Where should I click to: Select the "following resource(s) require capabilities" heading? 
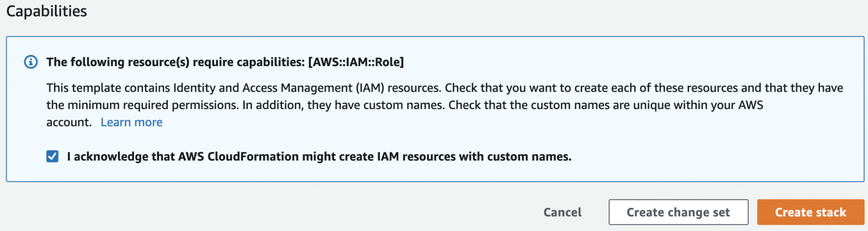175,62
